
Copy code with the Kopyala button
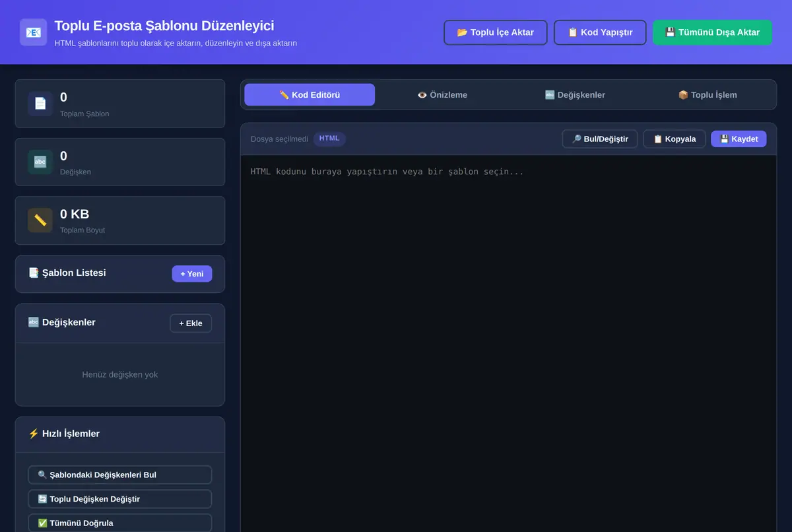[675, 139]
